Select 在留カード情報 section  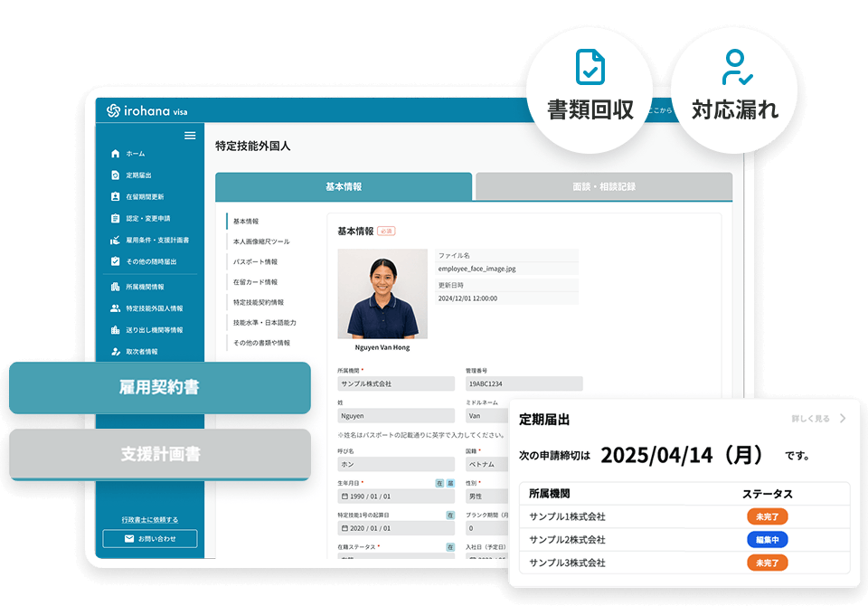pyautogui.click(x=255, y=282)
